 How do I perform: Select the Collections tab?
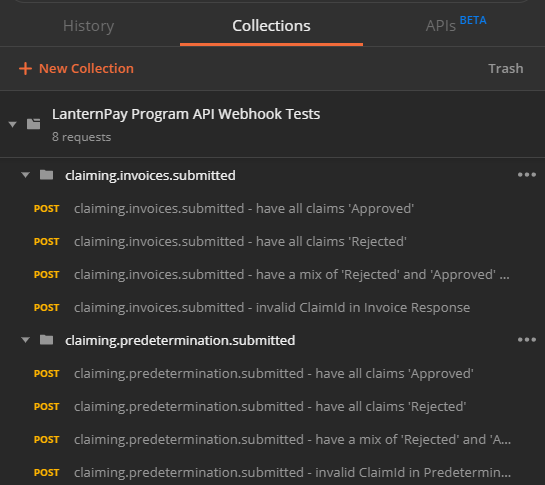pyautogui.click(x=271, y=26)
